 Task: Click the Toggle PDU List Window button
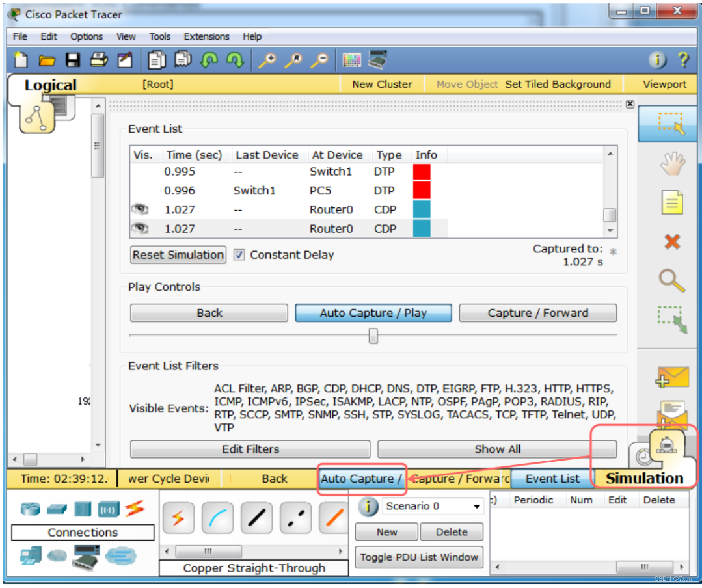pyautogui.click(x=419, y=557)
